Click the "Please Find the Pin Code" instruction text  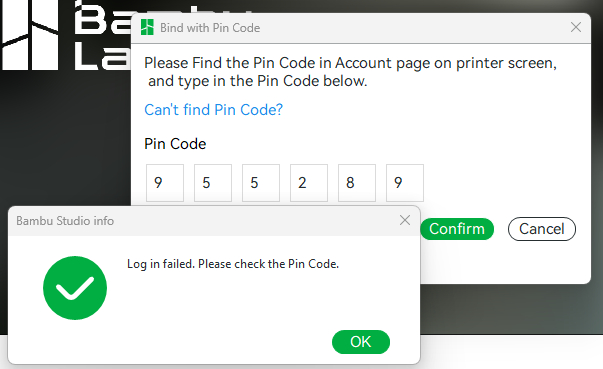[350, 72]
